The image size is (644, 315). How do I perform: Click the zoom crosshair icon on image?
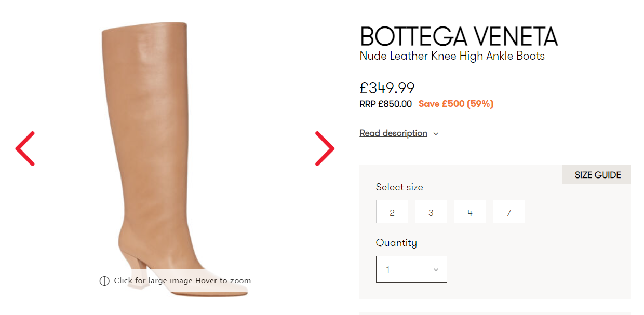[104, 281]
